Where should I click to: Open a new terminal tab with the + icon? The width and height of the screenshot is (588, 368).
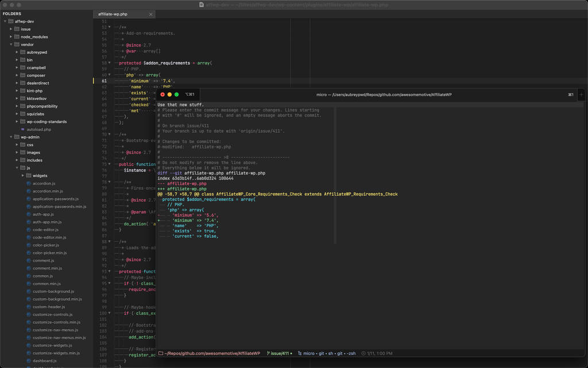[x=582, y=94]
